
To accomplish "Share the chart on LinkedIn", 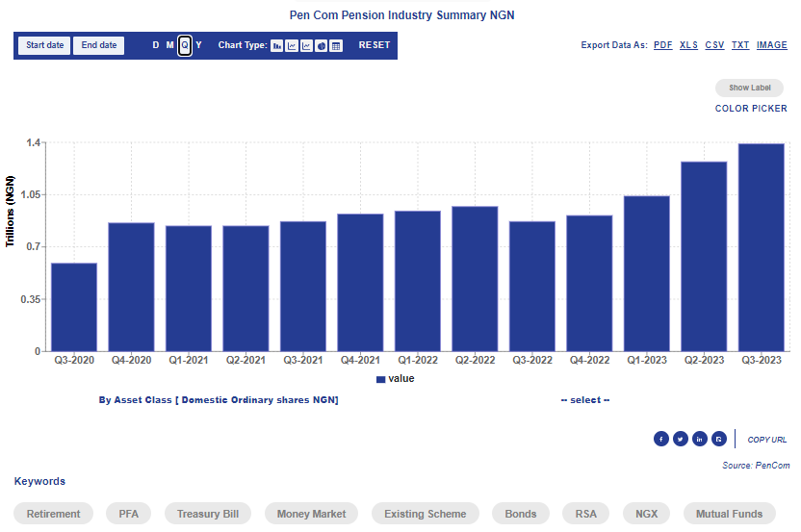I will coord(700,439).
